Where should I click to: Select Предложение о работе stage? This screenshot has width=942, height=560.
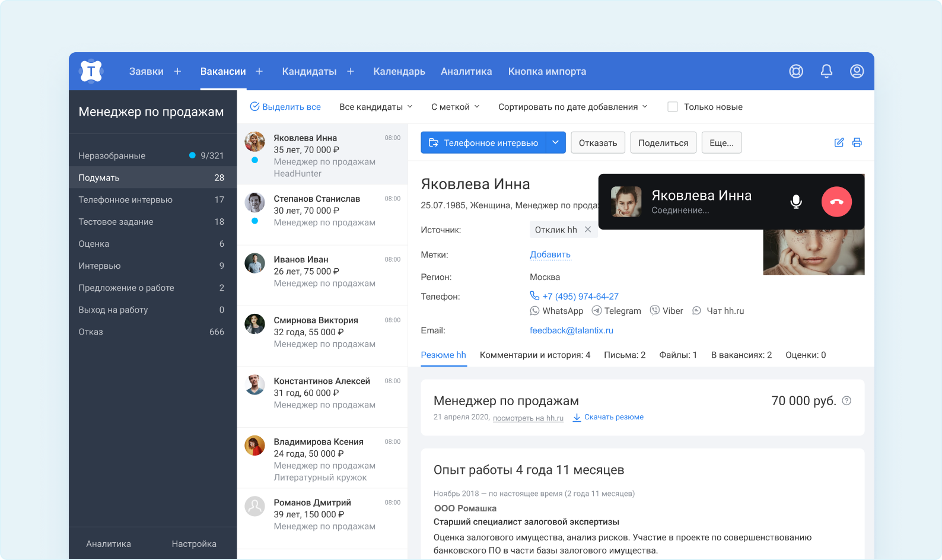[x=153, y=287]
